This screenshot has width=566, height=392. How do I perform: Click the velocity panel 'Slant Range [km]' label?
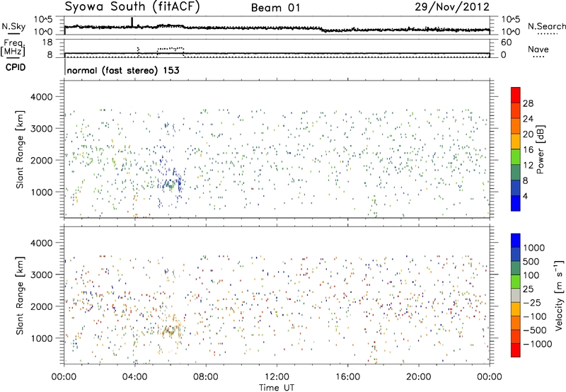[x=20, y=296]
